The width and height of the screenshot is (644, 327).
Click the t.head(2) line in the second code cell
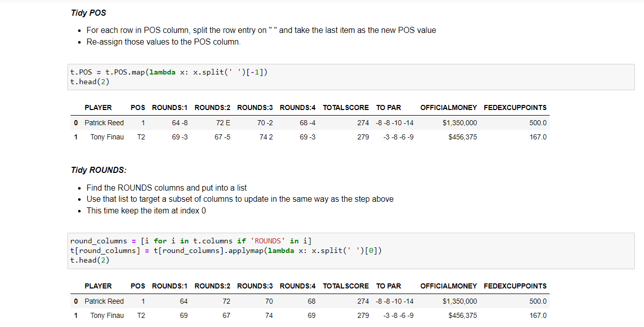pos(90,260)
